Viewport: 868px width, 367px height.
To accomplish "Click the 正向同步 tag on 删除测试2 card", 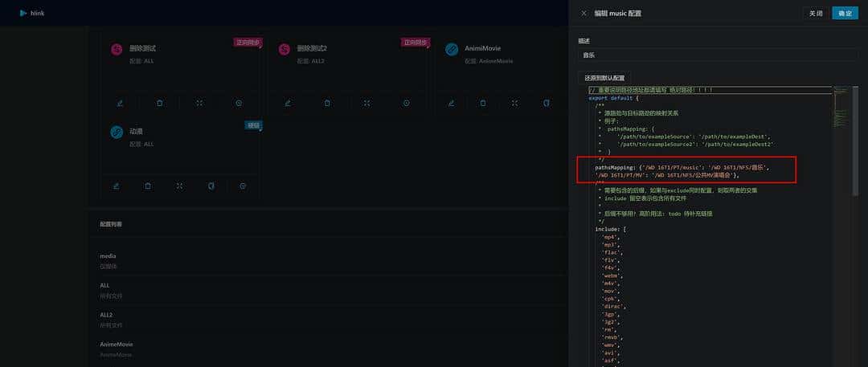I will click(x=415, y=42).
